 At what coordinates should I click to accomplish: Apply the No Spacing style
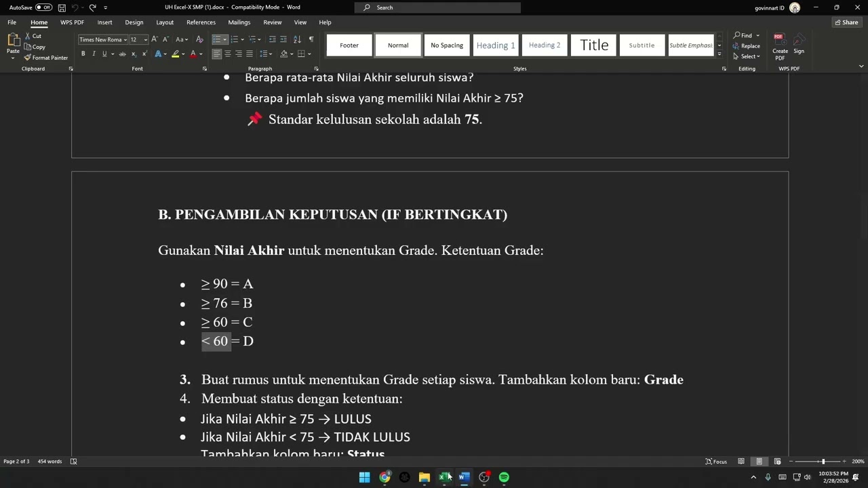pyautogui.click(x=447, y=45)
